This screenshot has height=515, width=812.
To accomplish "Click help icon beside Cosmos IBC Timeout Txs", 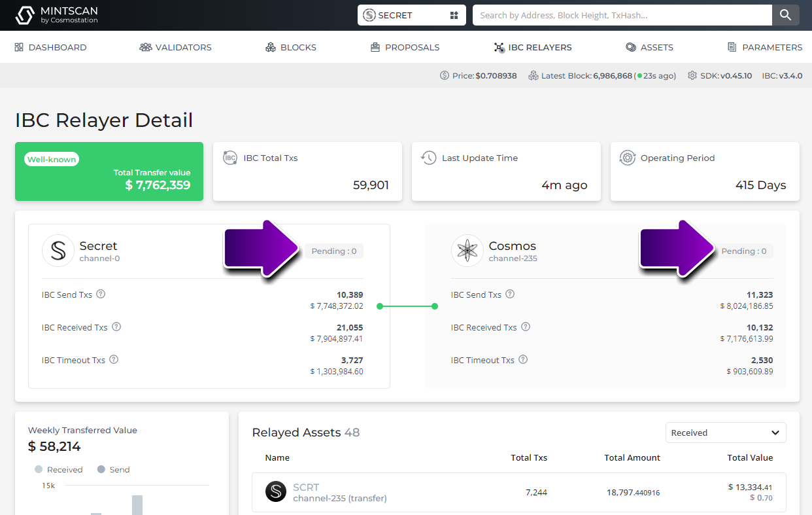I will tap(523, 360).
